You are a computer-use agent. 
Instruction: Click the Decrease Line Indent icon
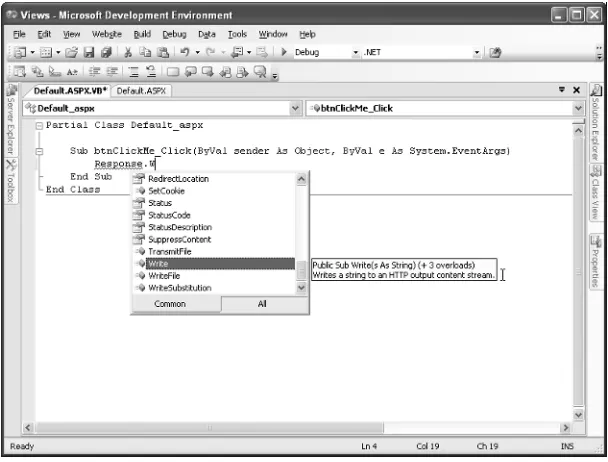click(x=94, y=71)
